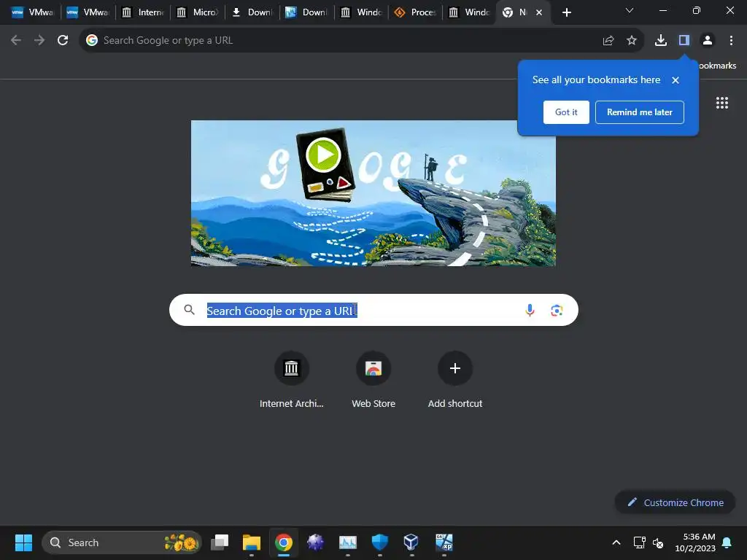
Task: Open the Chrome profile avatar menu
Action: (708, 41)
